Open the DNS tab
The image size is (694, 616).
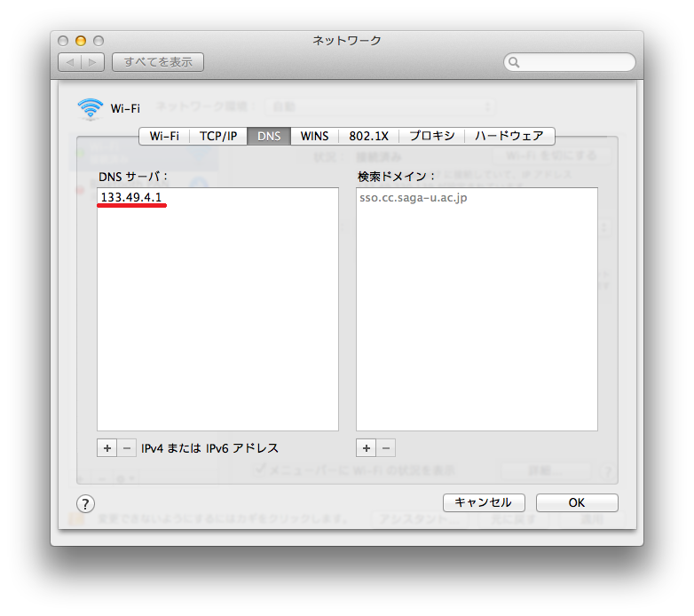(269, 136)
